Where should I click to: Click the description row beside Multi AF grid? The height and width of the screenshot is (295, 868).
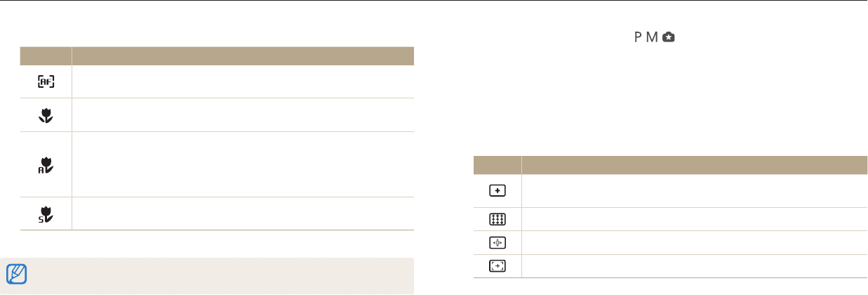693,219
